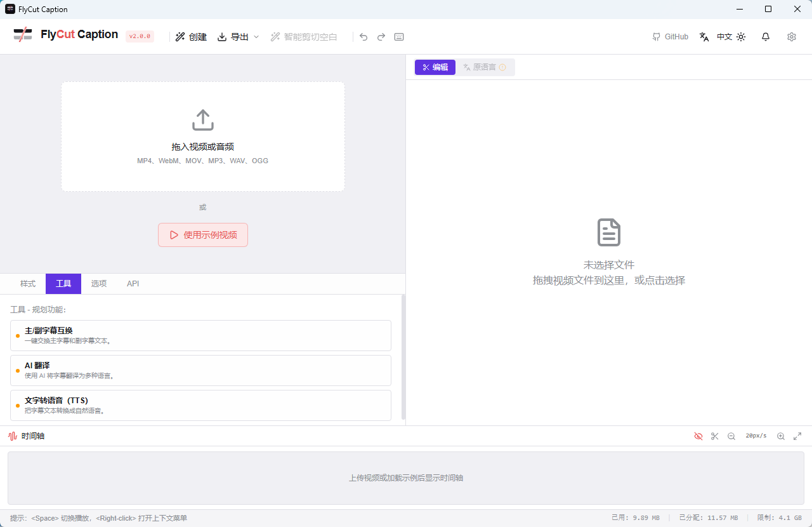Choose the 主/副字幕互换 tool card
The image size is (812, 527).
coord(200,335)
